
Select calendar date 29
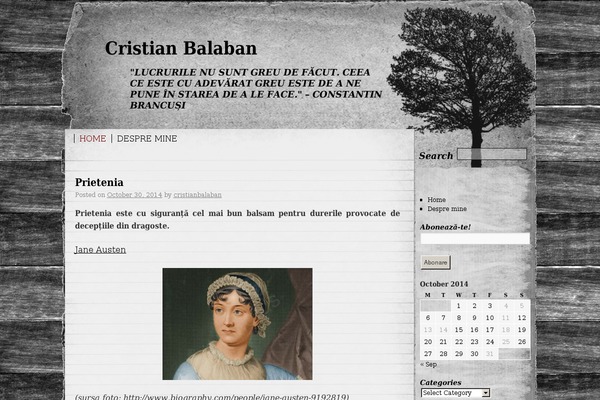click(458, 354)
